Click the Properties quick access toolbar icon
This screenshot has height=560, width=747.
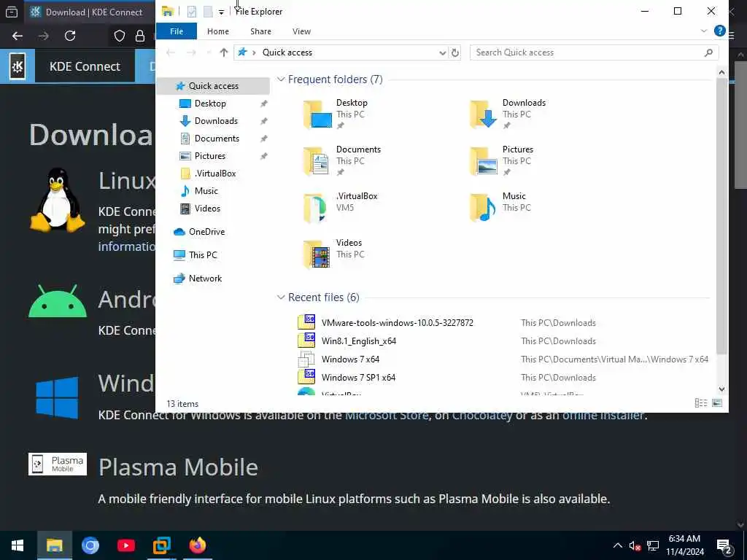click(x=192, y=12)
